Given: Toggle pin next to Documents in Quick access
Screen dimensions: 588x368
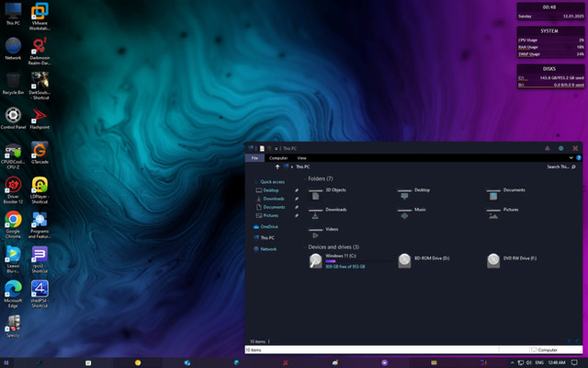Looking at the screenshot, I should click(297, 207).
